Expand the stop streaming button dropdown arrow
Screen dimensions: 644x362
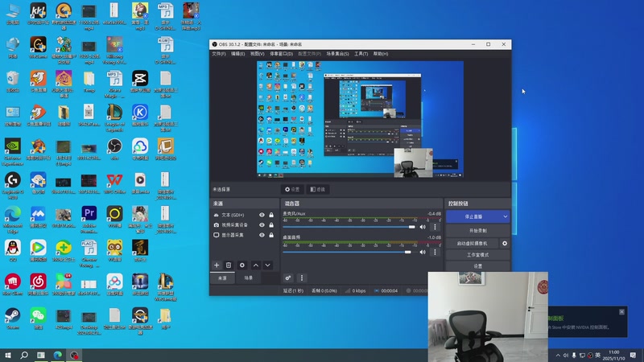506,216
